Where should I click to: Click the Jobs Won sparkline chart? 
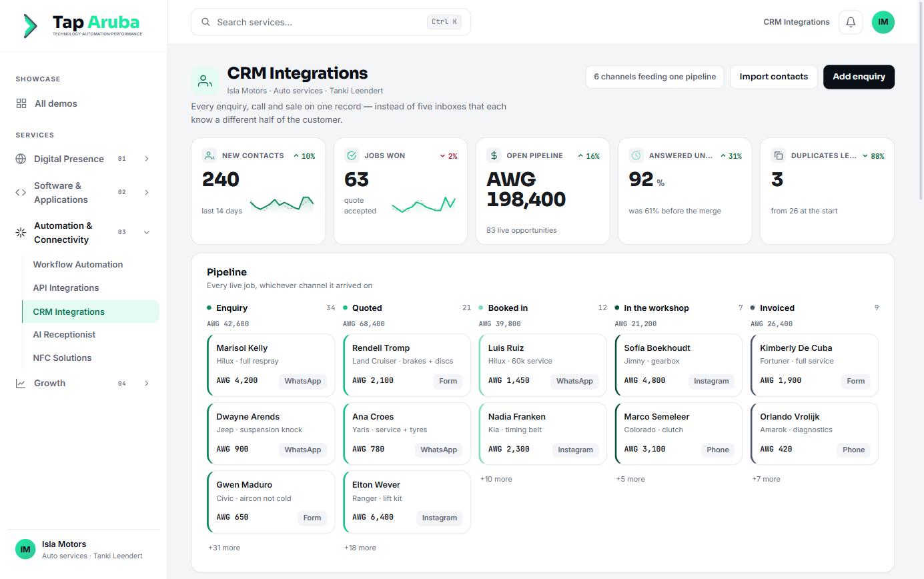point(424,203)
